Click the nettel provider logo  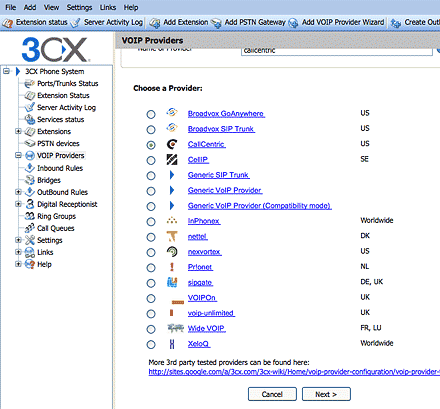pyautogui.click(x=172, y=236)
